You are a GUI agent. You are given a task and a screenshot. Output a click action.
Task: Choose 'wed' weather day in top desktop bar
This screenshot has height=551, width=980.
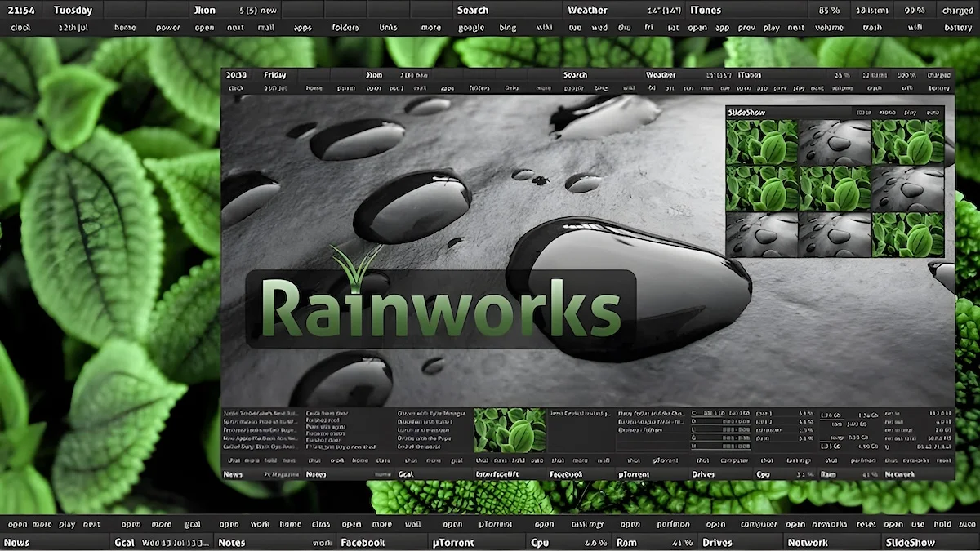[599, 27]
